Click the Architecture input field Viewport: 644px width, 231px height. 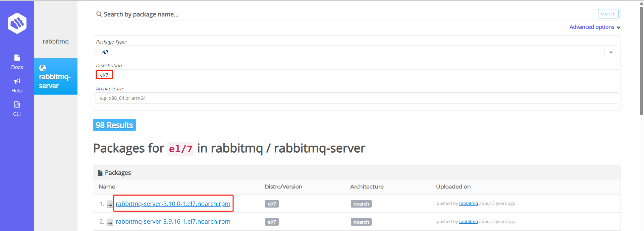[x=357, y=98]
